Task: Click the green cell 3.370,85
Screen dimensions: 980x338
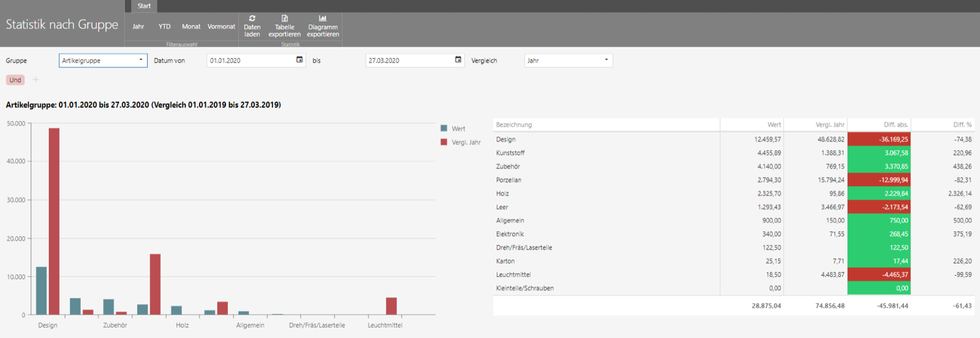Action: click(879, 167)
